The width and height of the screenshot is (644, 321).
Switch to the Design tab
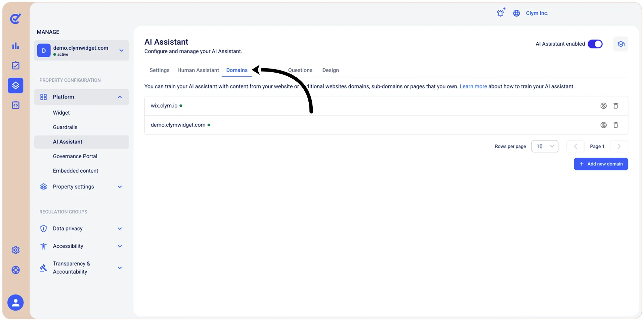[x=331, y=70]
